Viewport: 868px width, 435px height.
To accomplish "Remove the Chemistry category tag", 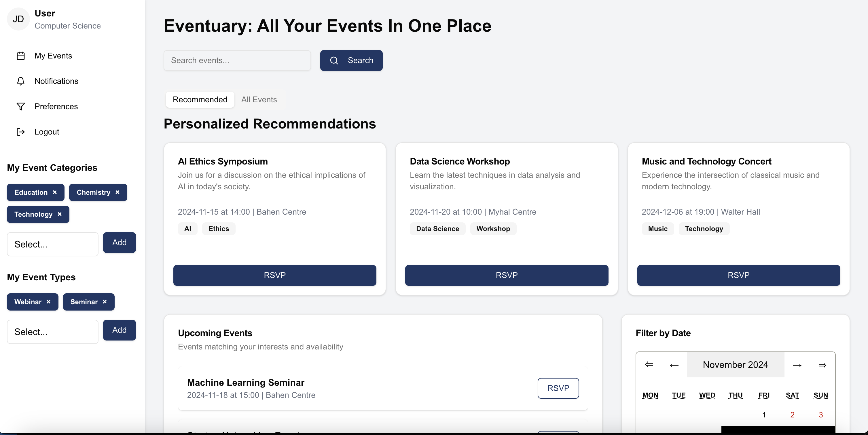I will tap(117, 192).
